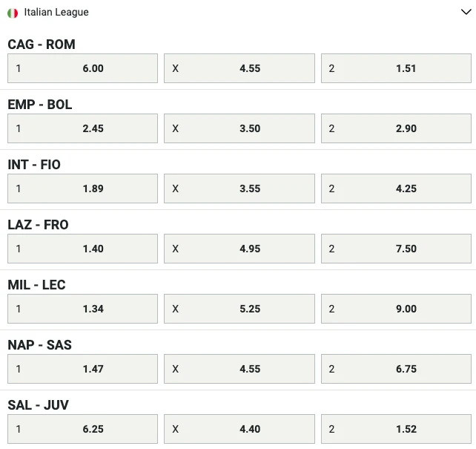Select draw at 5.25 for MIL - LEC
This screenshot has width=476, height=449.
239,309
